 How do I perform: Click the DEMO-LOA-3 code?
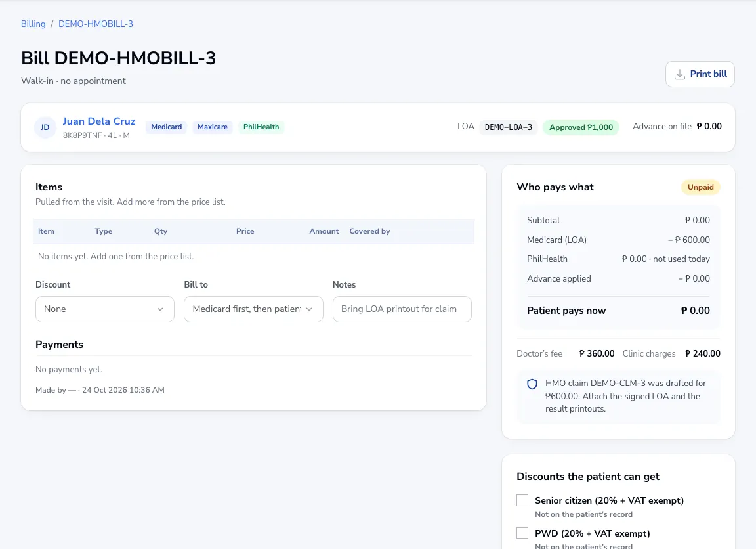(508, 127)
